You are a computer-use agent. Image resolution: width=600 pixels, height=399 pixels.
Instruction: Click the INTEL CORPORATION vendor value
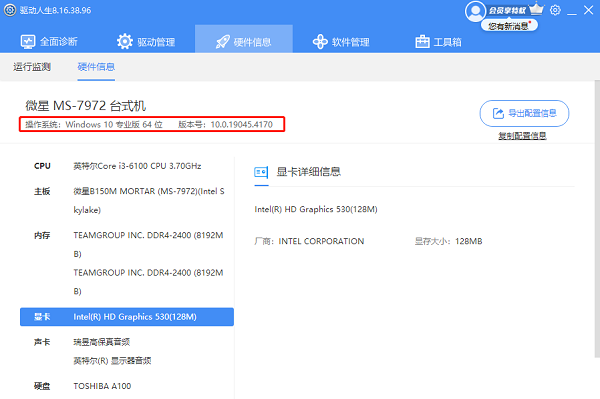coord(321,241)
